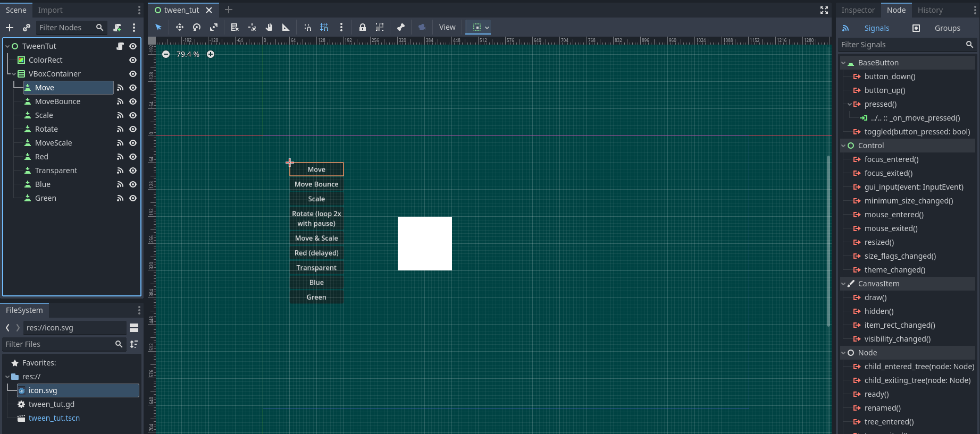Choose the Scale Mode tool
The height and width of the screenshot is (434, 980).
pyautogui.click(x=214, y=27)
